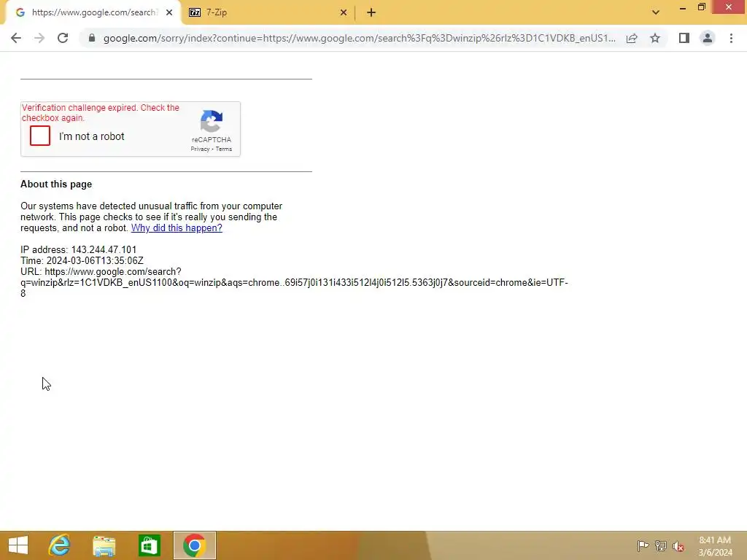The height and width of the screenshot is (560, 747).
Task: Open the Chrome profile menu
Action: point(708,38)
